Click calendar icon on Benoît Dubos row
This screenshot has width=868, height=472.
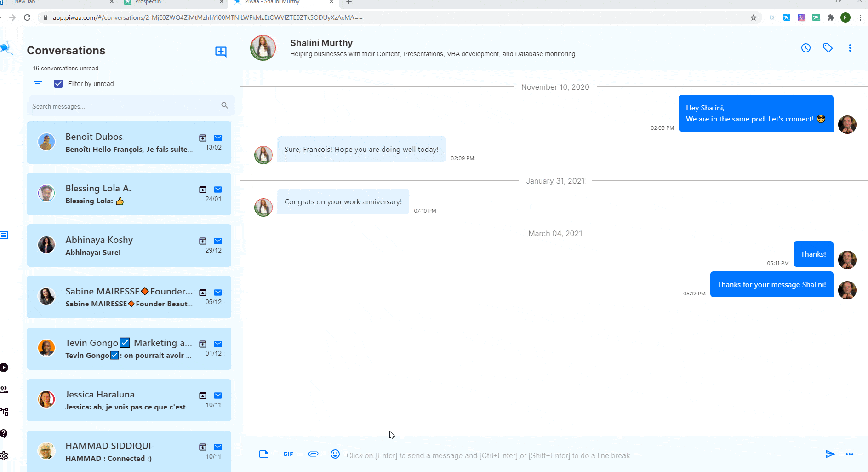[x=203, y=138]
